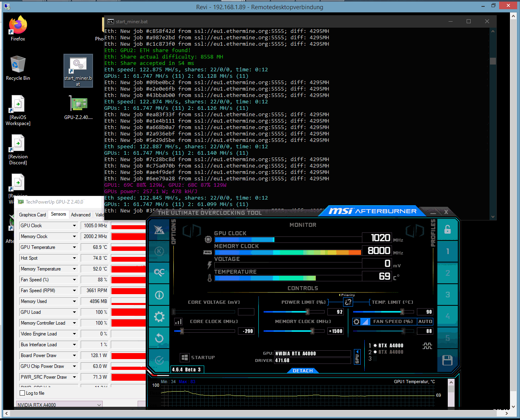The image size is (520, 420).
Task: Open the OC Scanner button
Action: (159, 273)
